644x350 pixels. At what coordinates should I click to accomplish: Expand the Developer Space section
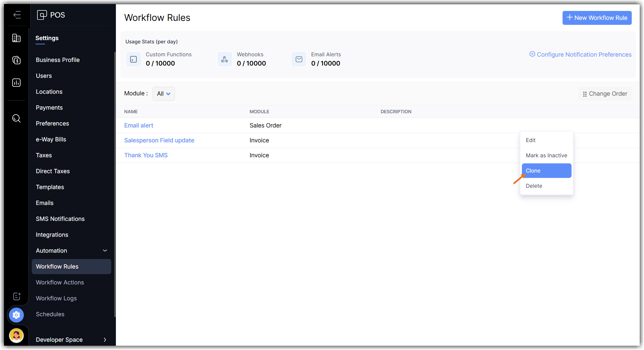[105, 340]
